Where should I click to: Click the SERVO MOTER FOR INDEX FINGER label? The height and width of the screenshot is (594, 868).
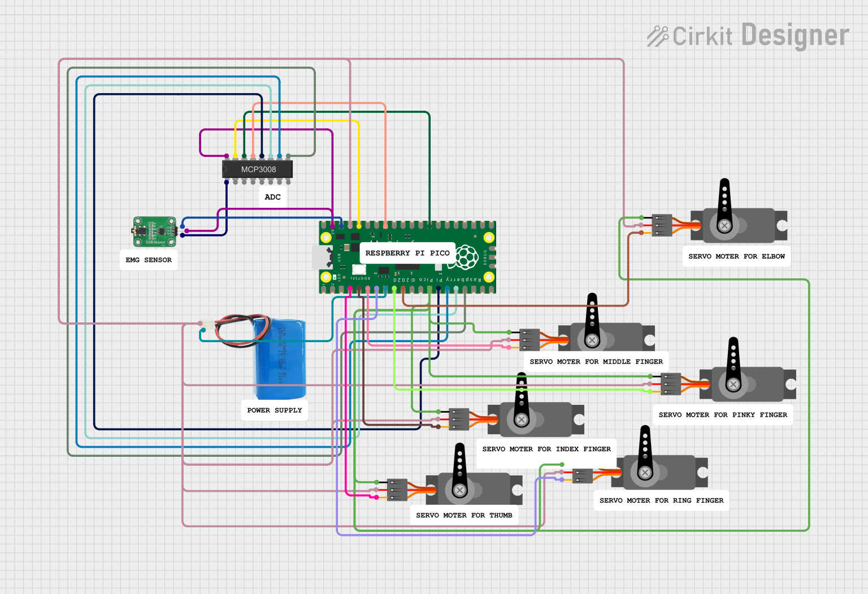point(546,449)
